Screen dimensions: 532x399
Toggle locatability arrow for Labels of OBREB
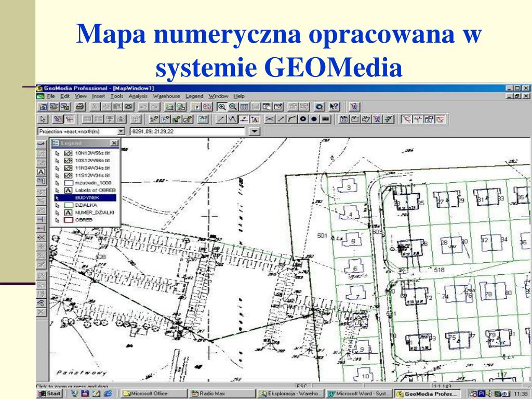tap(57, 190)
